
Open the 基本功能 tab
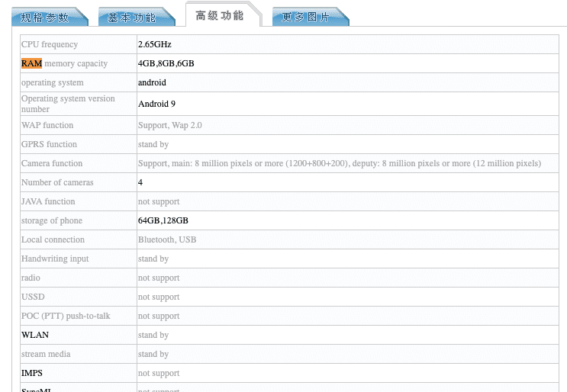pyautogui.click(x=137, y=17)
